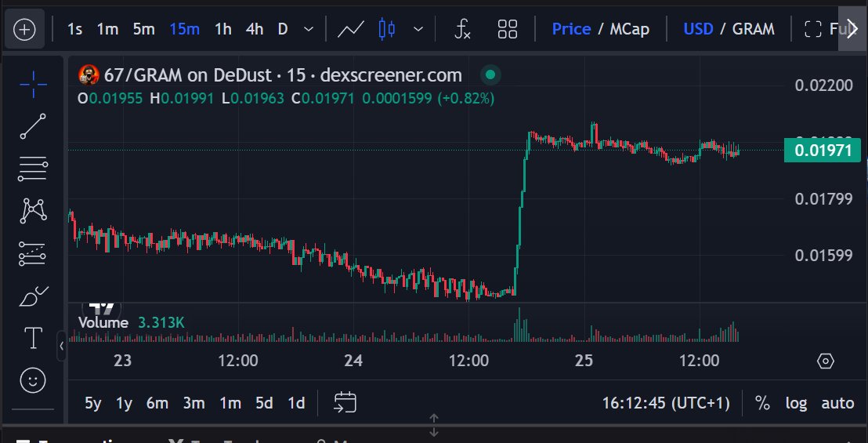Image resolution: width=868 pixels, height=443 pixels.
Task: Open the emoji icons tool
Action: pos(33,380)
